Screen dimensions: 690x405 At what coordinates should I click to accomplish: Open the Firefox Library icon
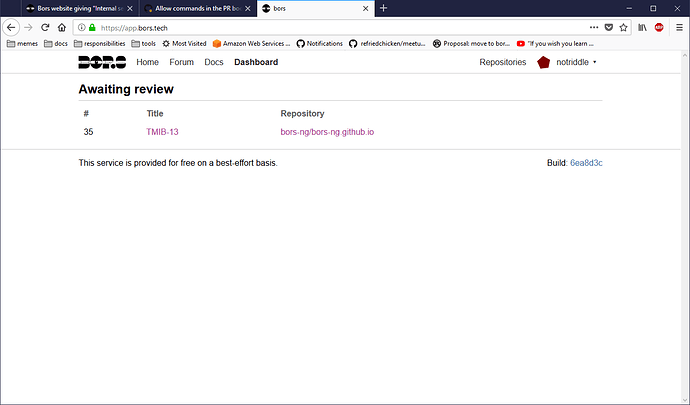pyautogui.click(x=643, y=27)
